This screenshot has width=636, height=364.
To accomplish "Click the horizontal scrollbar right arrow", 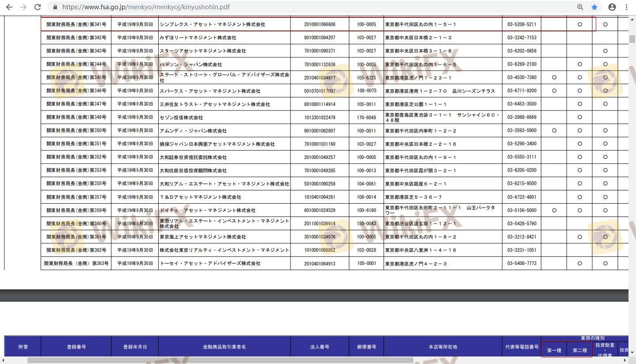I will (x=625, y=360).
